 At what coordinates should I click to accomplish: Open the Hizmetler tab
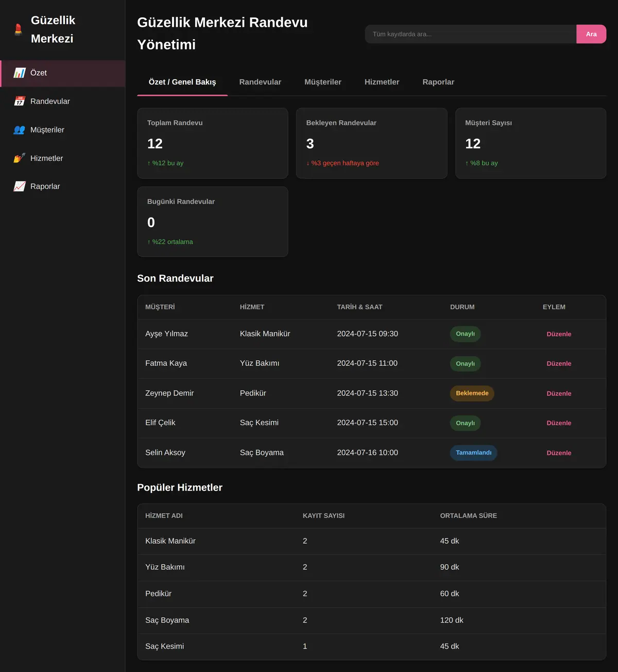click(x=382, y=82)
